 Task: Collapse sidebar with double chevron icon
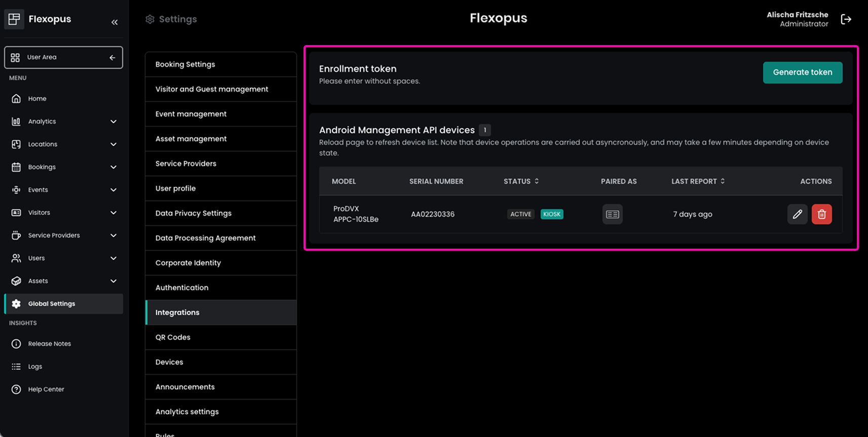(x=115, y=22)
